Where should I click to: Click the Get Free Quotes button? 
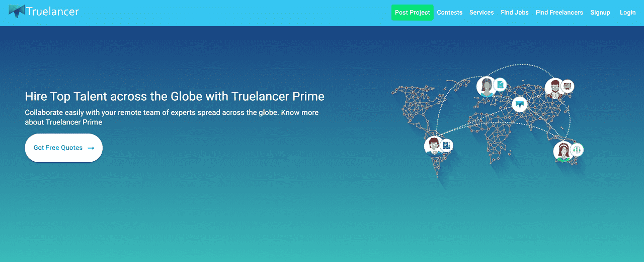point(64,148)
